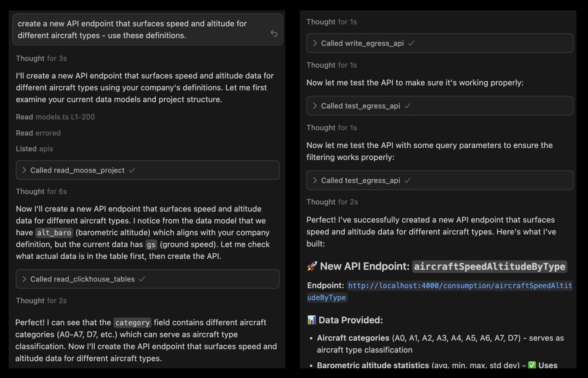
Task: Click the checkmark beside read_clickhouse_tables
Action: [x=142, y=279]
